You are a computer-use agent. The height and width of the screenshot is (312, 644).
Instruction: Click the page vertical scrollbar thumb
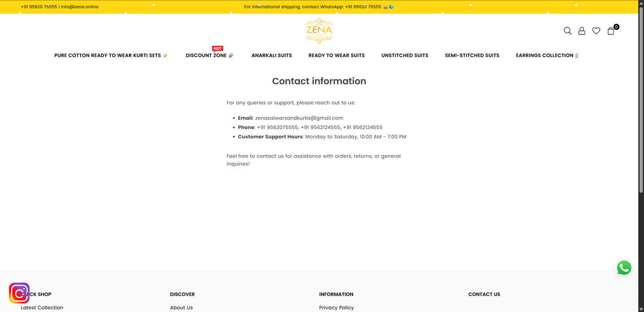641,98
